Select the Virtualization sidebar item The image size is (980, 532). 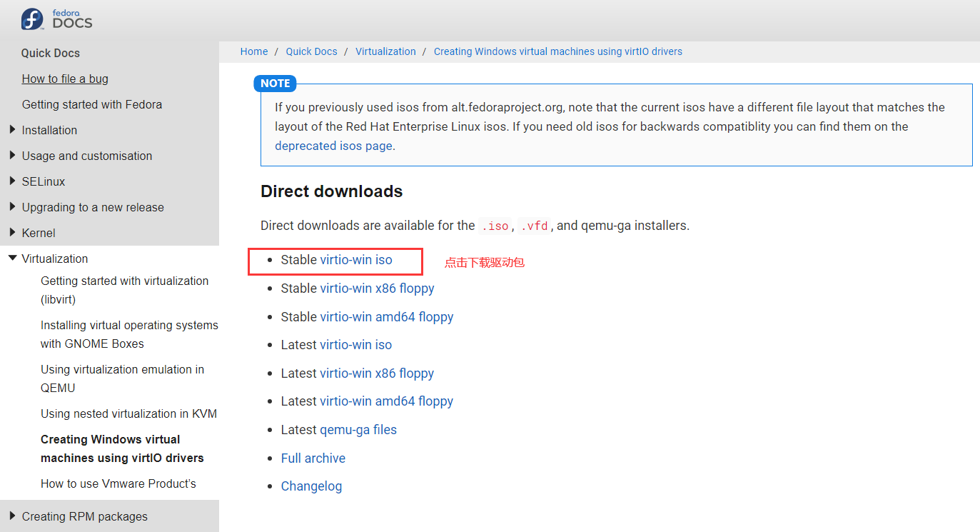55,259
